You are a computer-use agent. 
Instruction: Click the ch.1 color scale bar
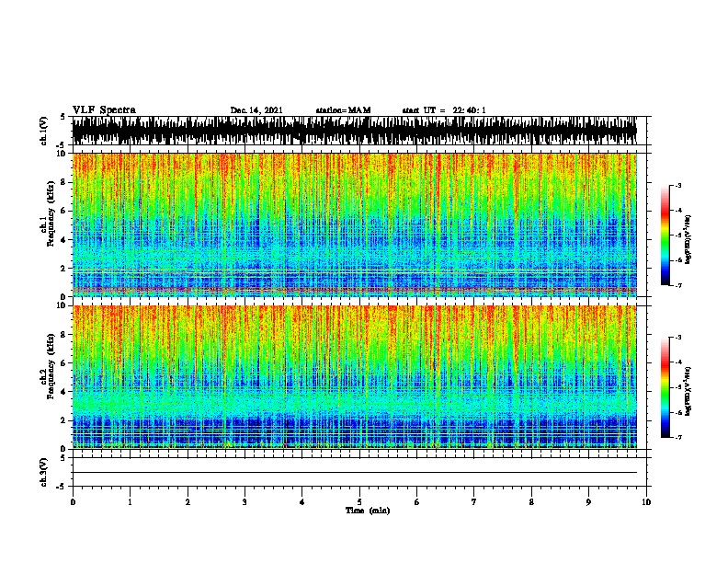tap(665, 236)
